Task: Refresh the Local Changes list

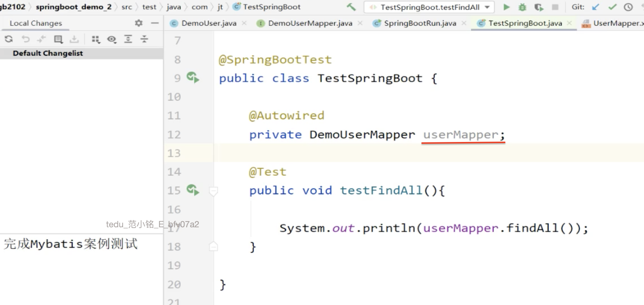Action: tap(9, 39)
